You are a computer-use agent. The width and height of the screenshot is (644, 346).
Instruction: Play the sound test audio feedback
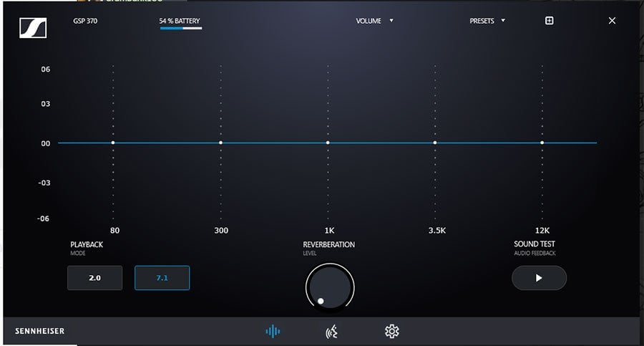point(539,278)
